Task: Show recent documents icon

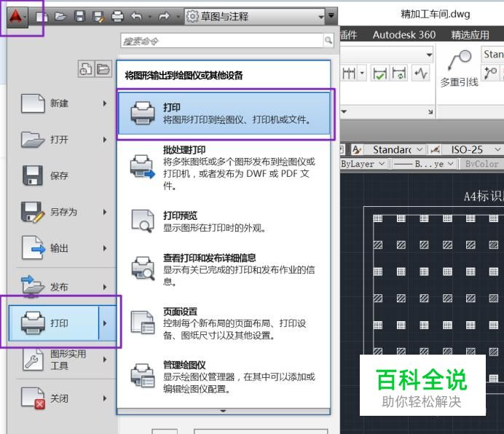Action: (86, 68)
